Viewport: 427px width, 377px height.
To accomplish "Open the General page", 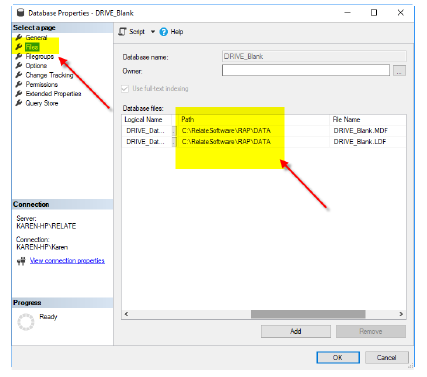I will point(36,37).
